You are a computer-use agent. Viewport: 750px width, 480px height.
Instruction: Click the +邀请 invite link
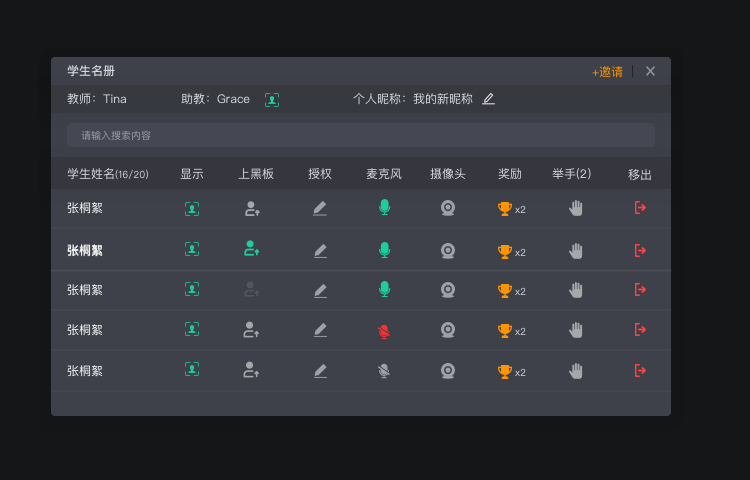pyautogui.click(x=607, y=72)
